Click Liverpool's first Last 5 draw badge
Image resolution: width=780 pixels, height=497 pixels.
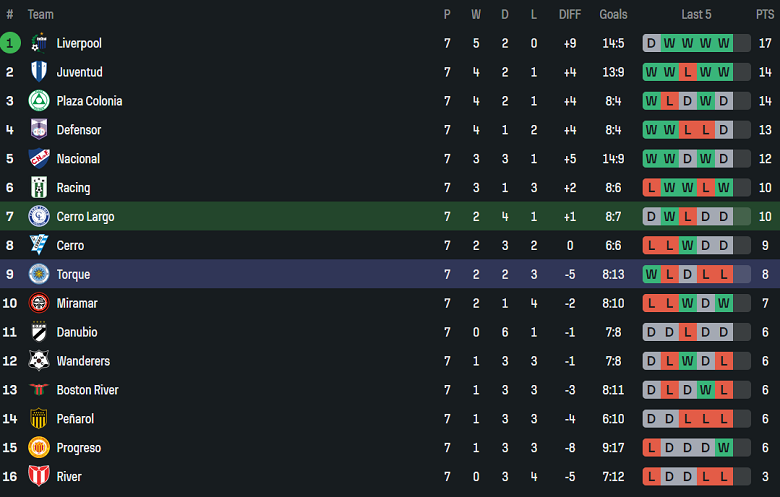click(x=652, y=43)
